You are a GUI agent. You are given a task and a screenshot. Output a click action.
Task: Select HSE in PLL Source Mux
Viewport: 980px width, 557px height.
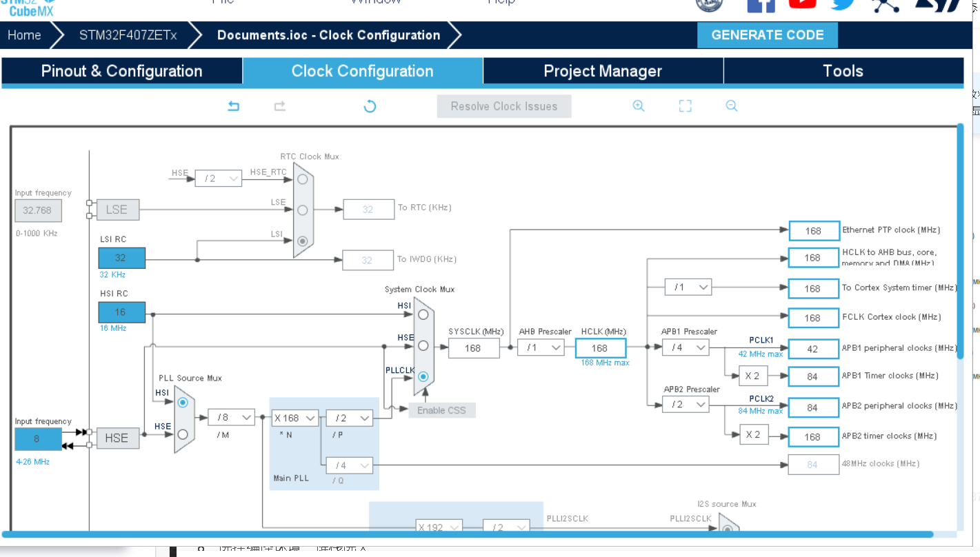point(183,434)
